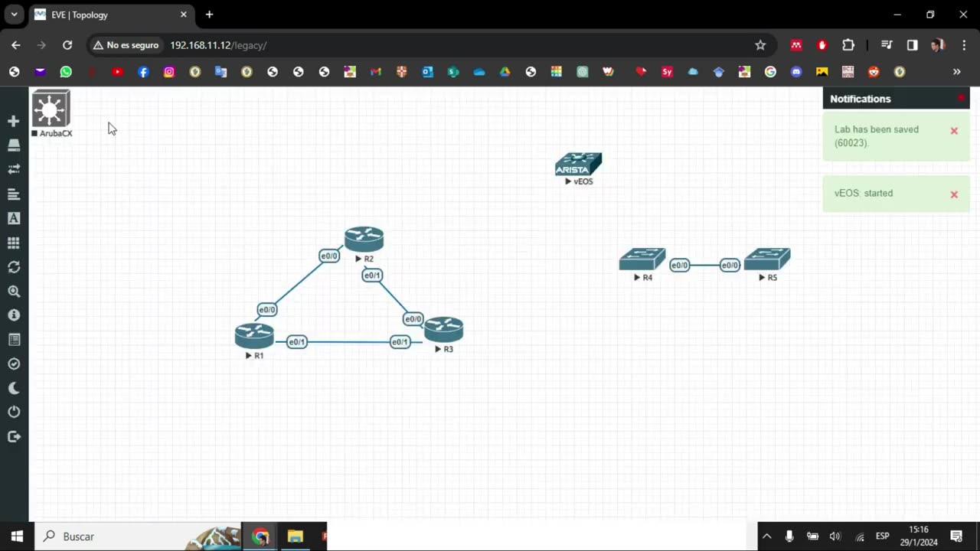Open the browser extensions puzzle icon
Screen dimensions: 980x551
tap(848, 45)
